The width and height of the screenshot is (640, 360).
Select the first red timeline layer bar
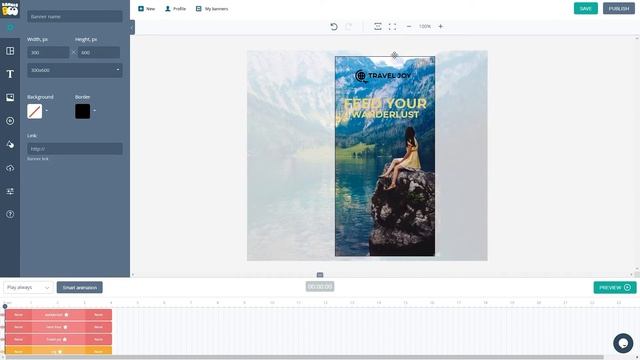click(x=58, y=315)
